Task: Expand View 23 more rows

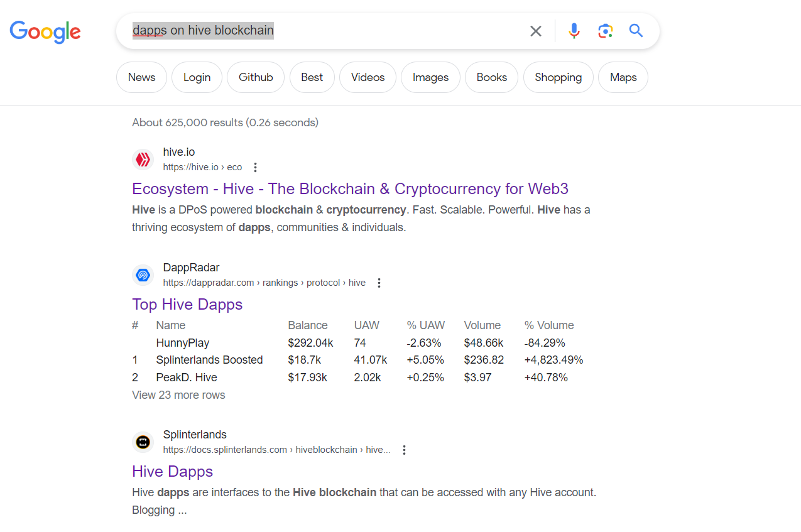Action: [178, 395]
